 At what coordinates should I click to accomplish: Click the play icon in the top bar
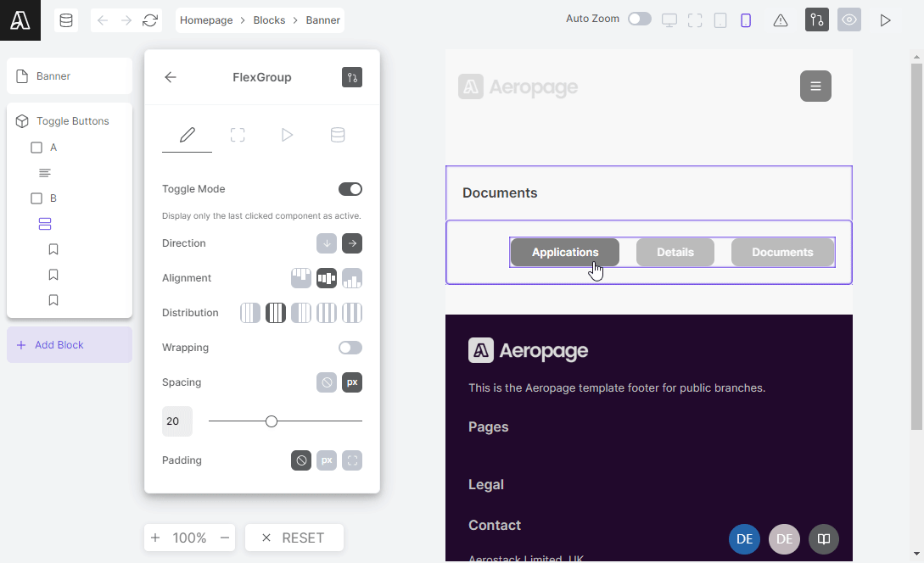pyautogui.click(x=885, y=20)
